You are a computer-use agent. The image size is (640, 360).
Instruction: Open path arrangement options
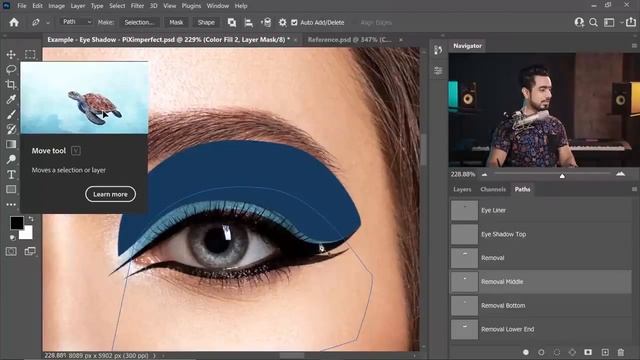[266, 22]
